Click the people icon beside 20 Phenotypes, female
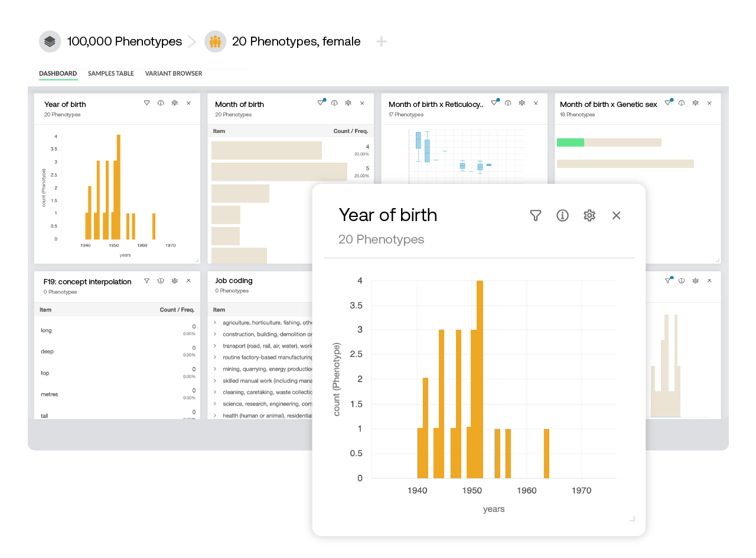756x558 pixels. (x=215, y=41)
